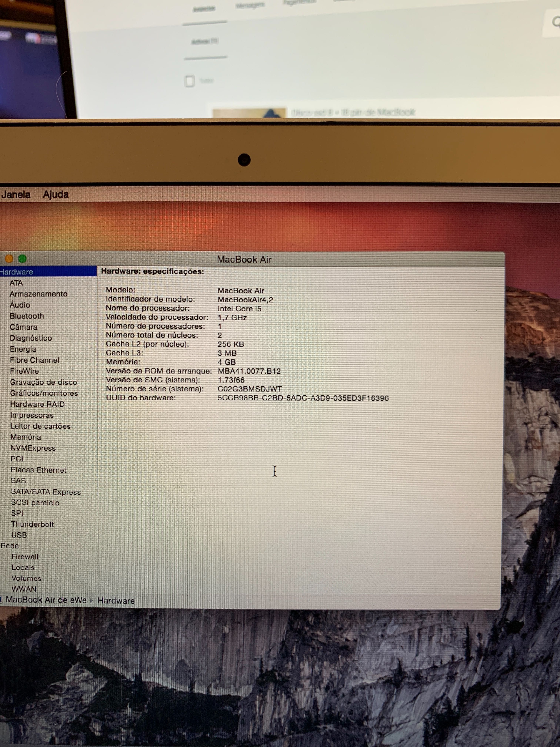Image resolution: width=560 pixels, height=747 pixels.
Task: Select Câmara in the sidebar
Action: pos(23,327)
